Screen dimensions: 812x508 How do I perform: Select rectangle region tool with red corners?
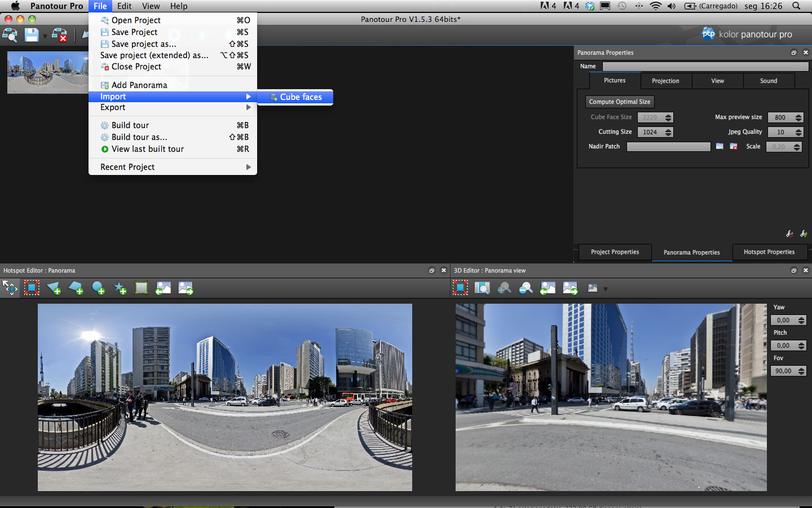point(141,288)
